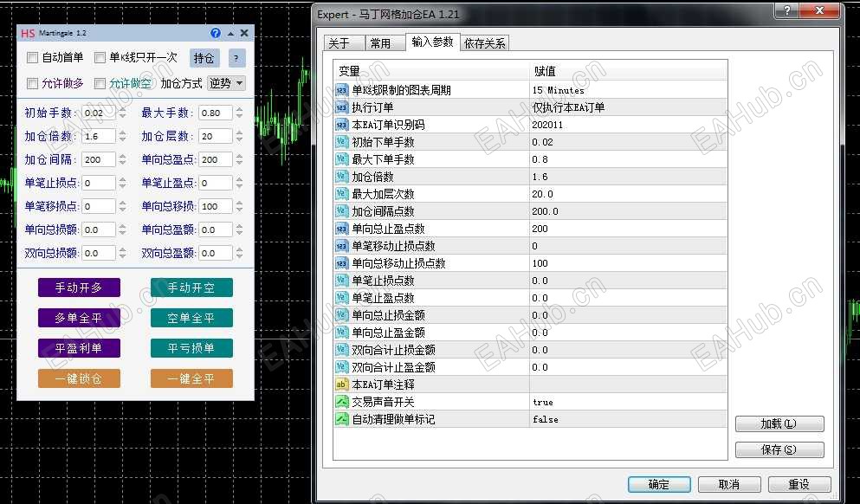860x504 pixels.
Task: Click the icon of 执行订单 row
Action: point(342,107)
